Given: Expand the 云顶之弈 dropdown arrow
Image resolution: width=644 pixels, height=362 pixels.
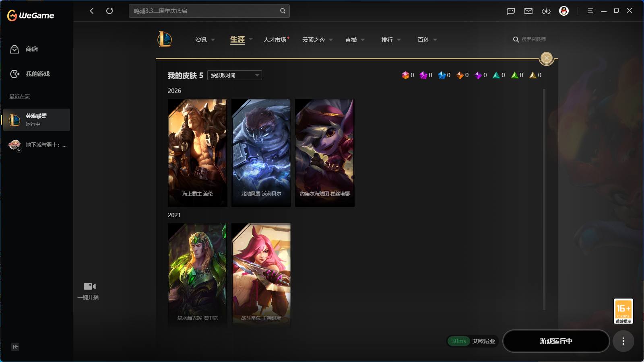Looking at the screenshot, I should (x=331, y=40).
